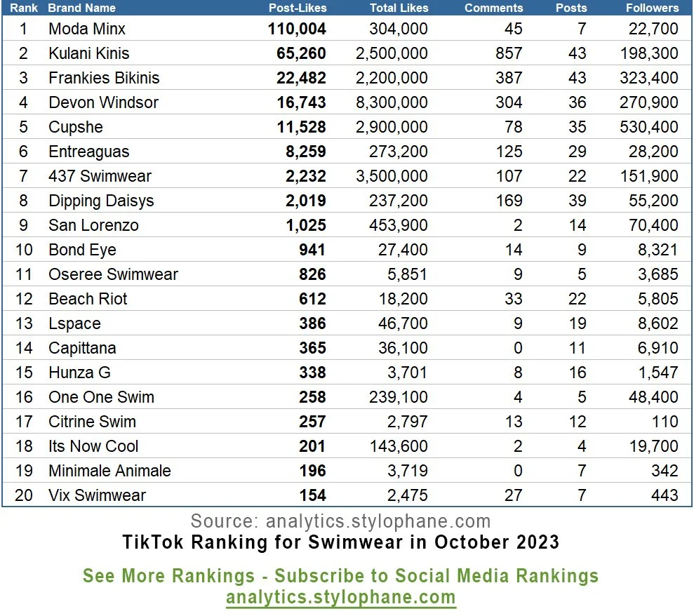The width and height of the screenshot is (694, 616).
Task: Select the One One Swim brand name
Action: pyautogui.click(x=101, y=397)
